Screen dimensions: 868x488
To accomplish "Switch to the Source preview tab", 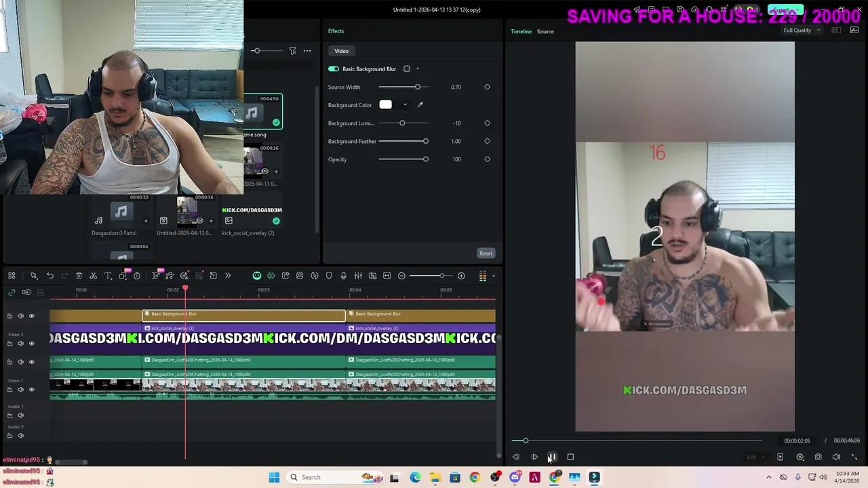I will pyautogui.click(x=545, y=32).
